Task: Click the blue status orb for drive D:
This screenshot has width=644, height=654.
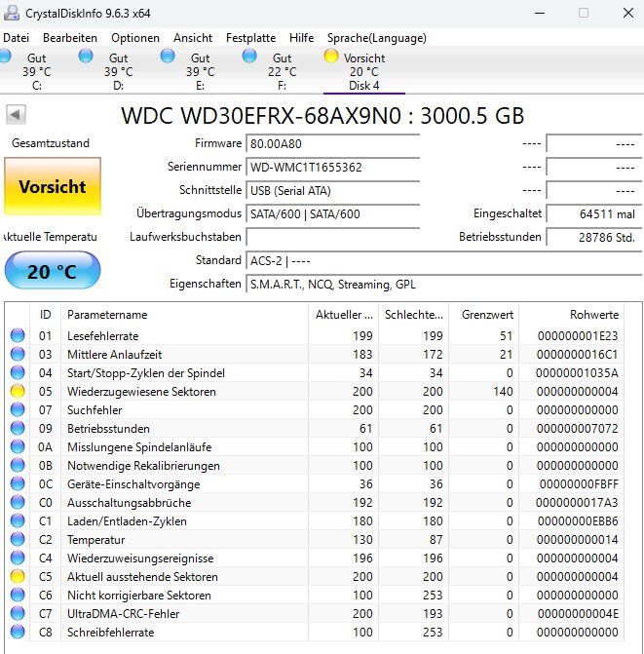Action: click(86, 56)
